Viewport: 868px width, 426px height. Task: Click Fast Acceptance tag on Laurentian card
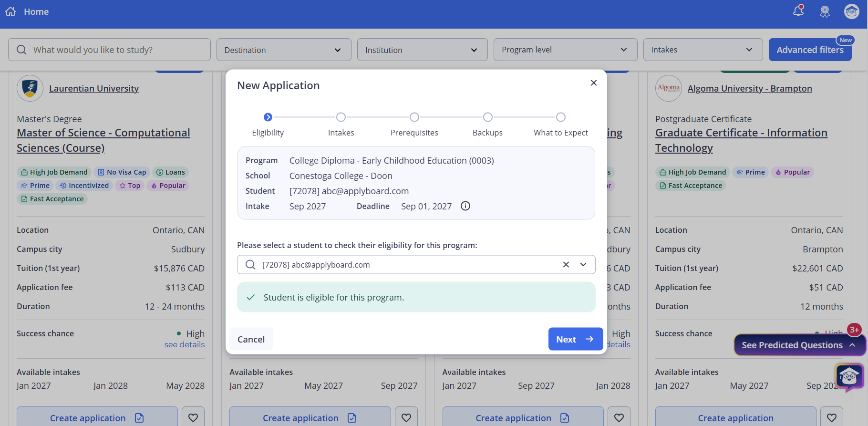pyautogui.click(x=52, y=199)
